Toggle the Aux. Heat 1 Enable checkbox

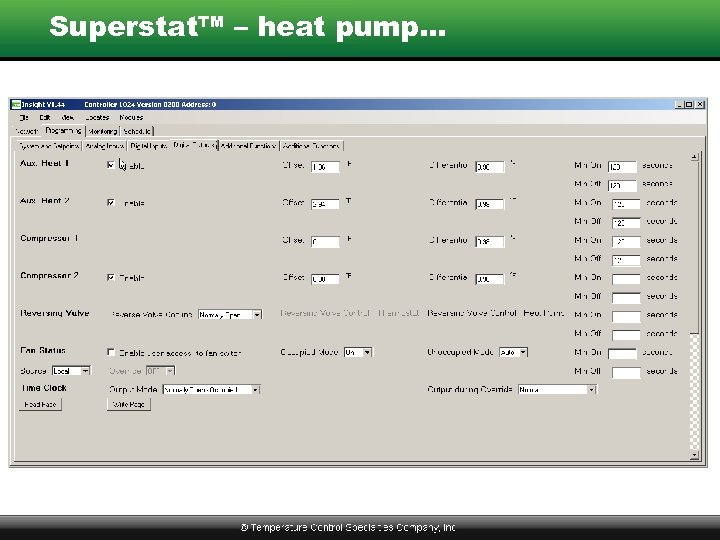click(111, 165)
